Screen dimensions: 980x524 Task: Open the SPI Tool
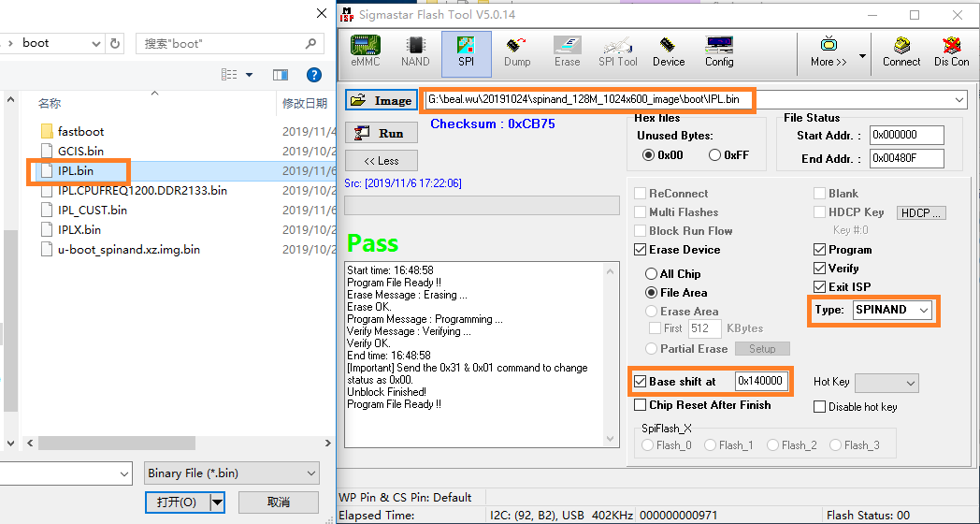click(617, 51)
